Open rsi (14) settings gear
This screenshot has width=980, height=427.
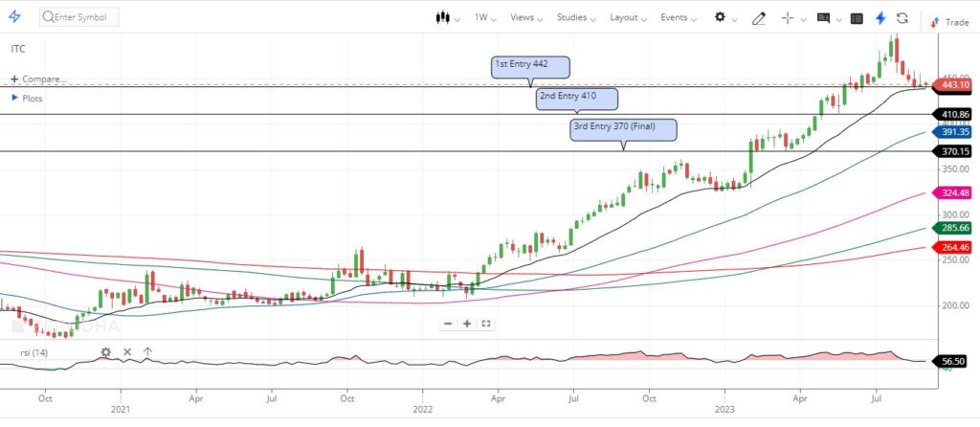pyautogui.click(x=105, y=352)
